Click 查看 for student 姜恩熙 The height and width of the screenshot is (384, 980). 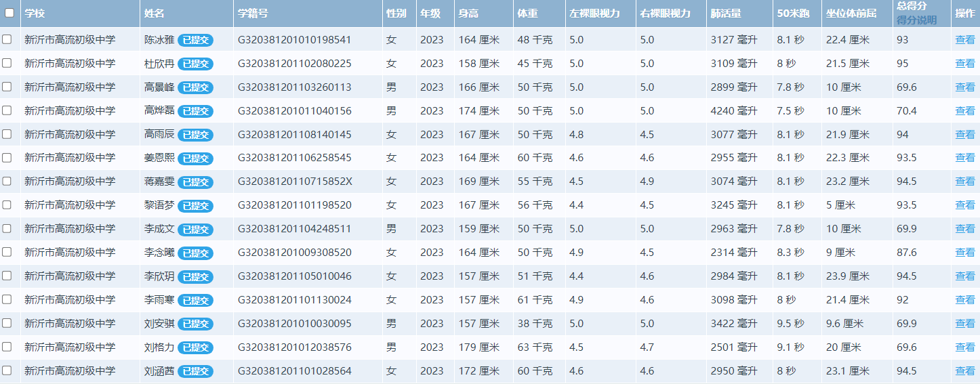[964, 158]
